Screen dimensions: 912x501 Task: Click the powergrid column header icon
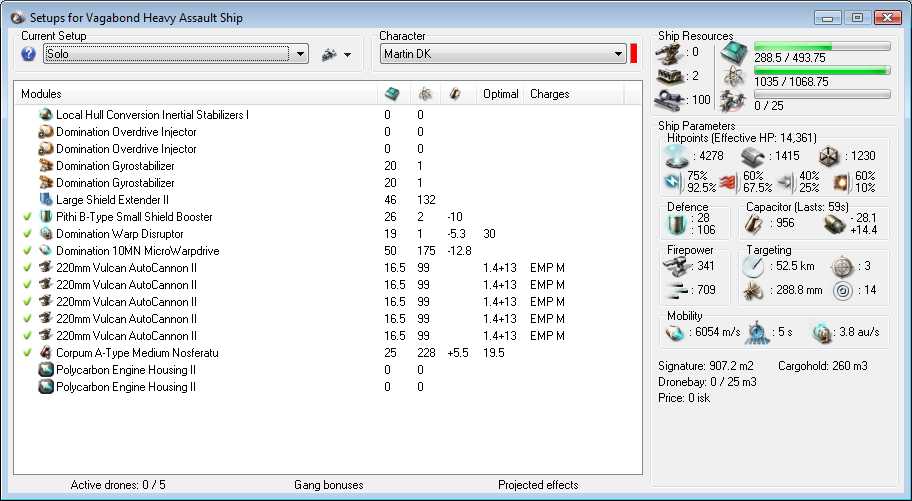tap(425, 94)
